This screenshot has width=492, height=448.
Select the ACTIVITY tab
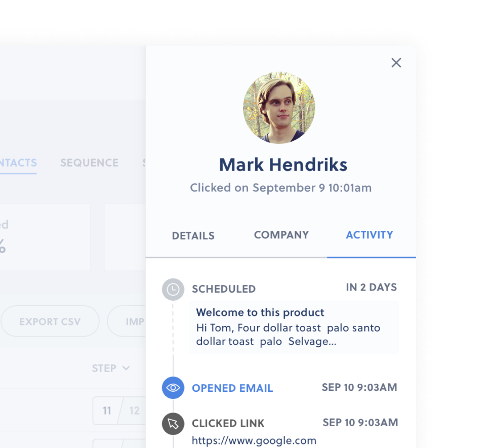coord(369,235)
